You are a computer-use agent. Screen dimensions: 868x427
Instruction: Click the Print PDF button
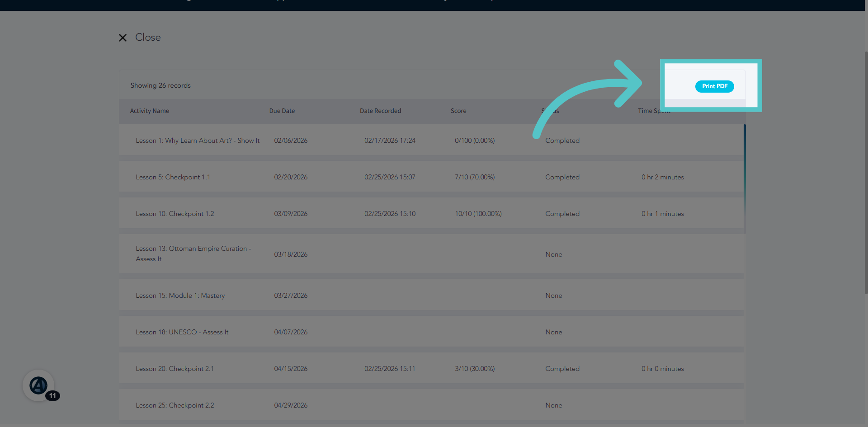[x=714, y=86]
